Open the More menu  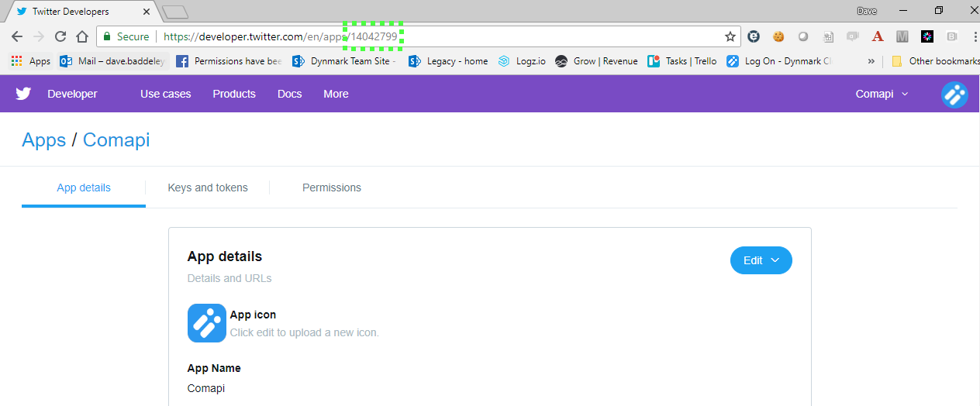pos(336,94)
